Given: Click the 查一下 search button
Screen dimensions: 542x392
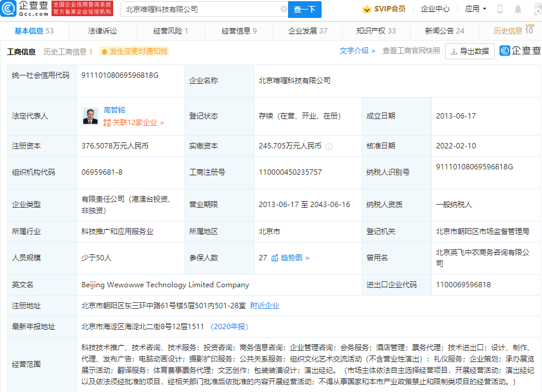Looking at the screenshot, I should click(x=305, y=10).
